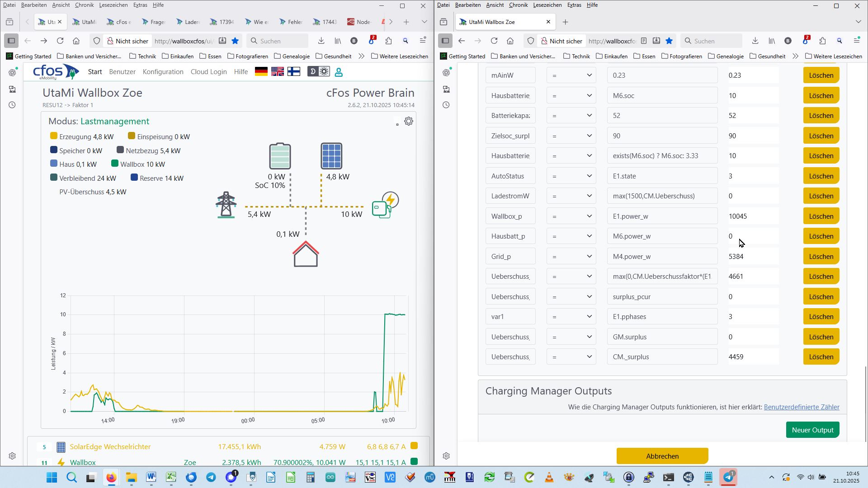The height and width of the screenshot is (488, 868).
Task: Click the solar panel icon in the energy diagram
Action: pos(331,156)
